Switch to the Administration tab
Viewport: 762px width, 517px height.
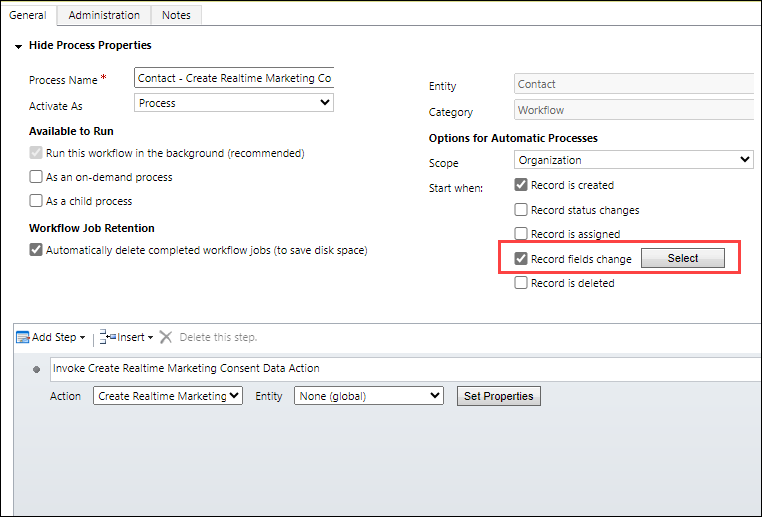click(x=104, y=15)
